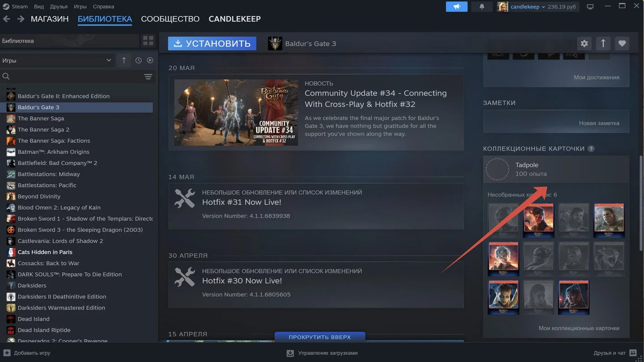The width and height of the screenshot is (644, 362).
Task: Go forward using the forward arrow
Action: tap(21, 19)
